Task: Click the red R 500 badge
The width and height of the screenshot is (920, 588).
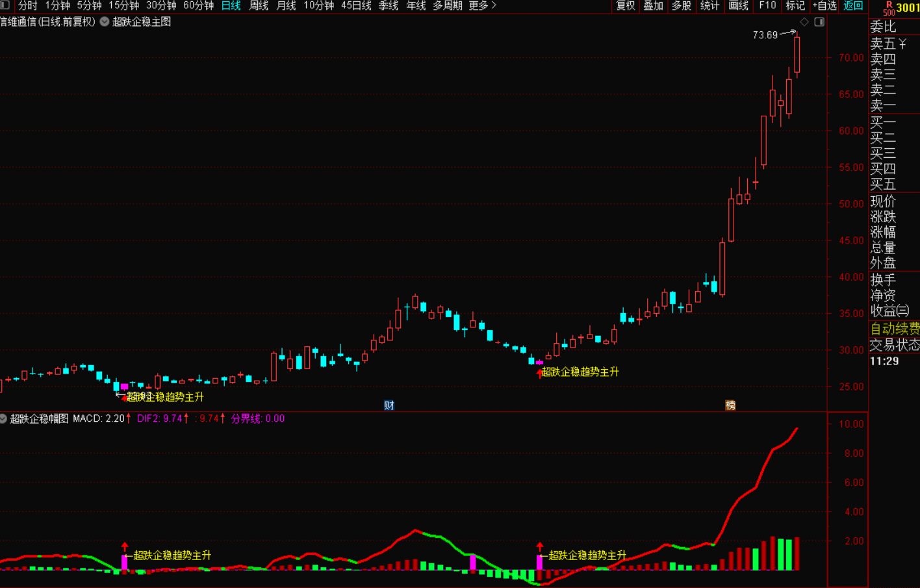Action: coord(889,8)
